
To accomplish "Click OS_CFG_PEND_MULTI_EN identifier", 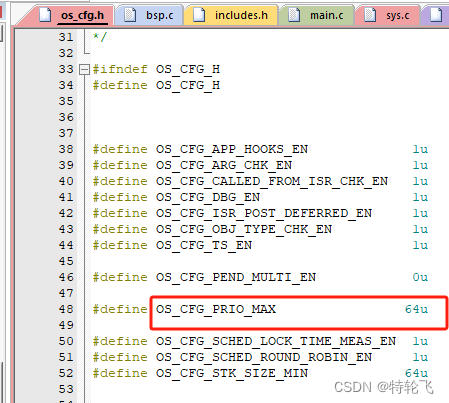I will pos(236,278).
